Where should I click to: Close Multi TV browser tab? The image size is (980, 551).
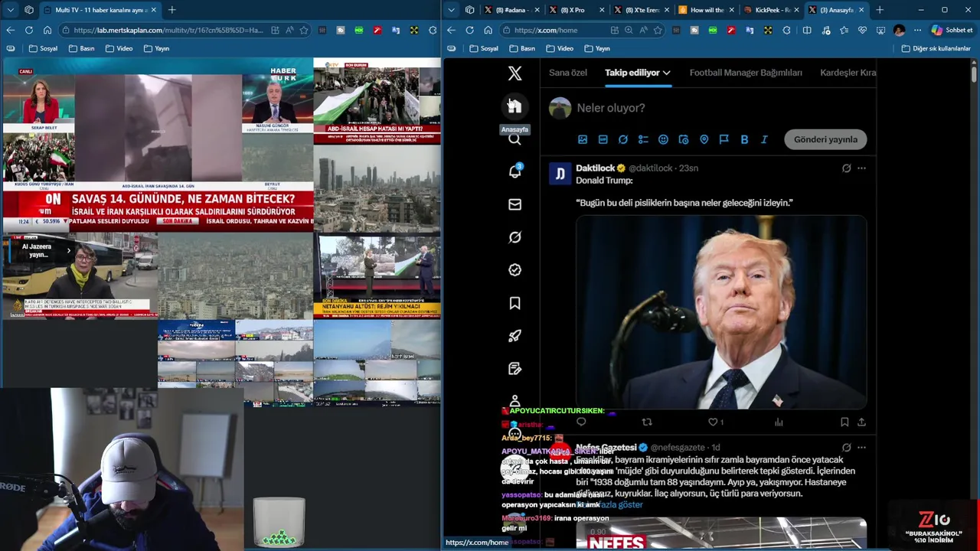pyautogui.click(x=153, y=10)
